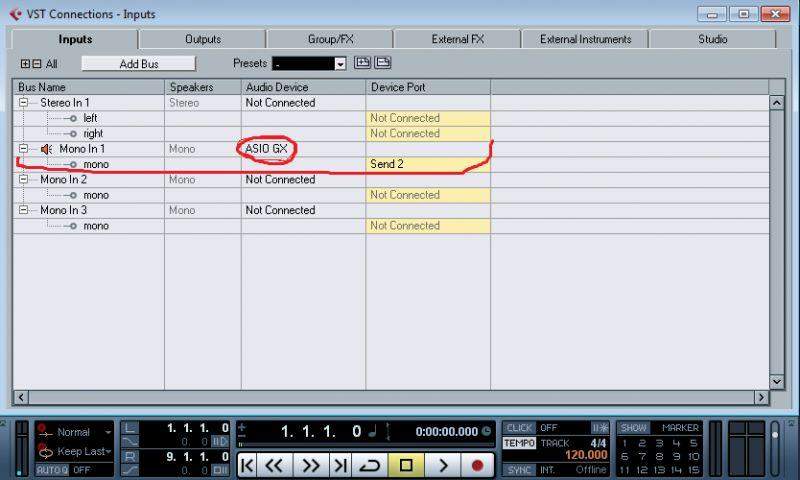Toggle the punch-out icon below R locator
Screen dimensions: 800x480
click(x=130, y=470)
